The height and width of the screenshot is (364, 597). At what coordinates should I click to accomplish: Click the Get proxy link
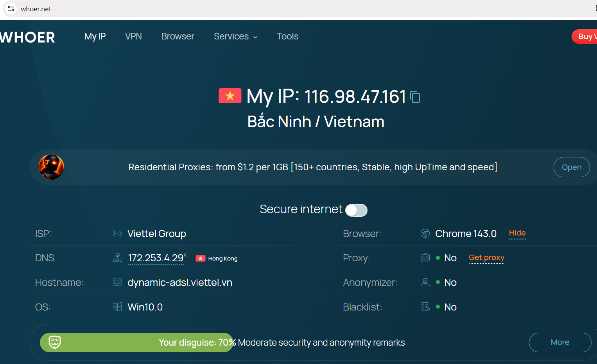486,258
